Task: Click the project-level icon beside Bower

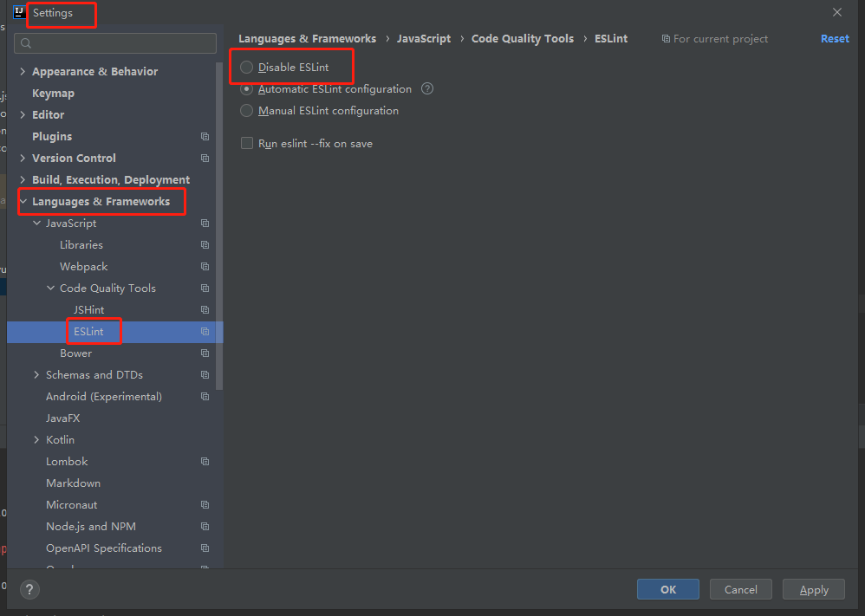Action: click(205, 353)
